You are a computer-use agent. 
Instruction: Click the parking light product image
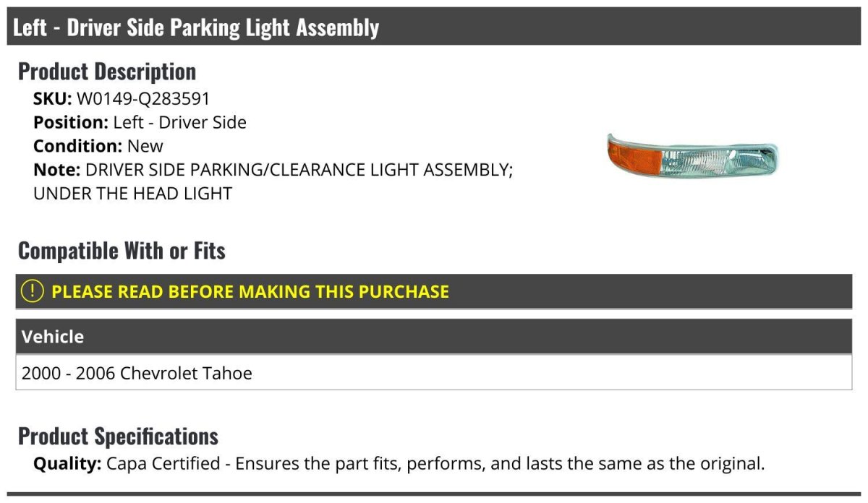coord(692,156)
